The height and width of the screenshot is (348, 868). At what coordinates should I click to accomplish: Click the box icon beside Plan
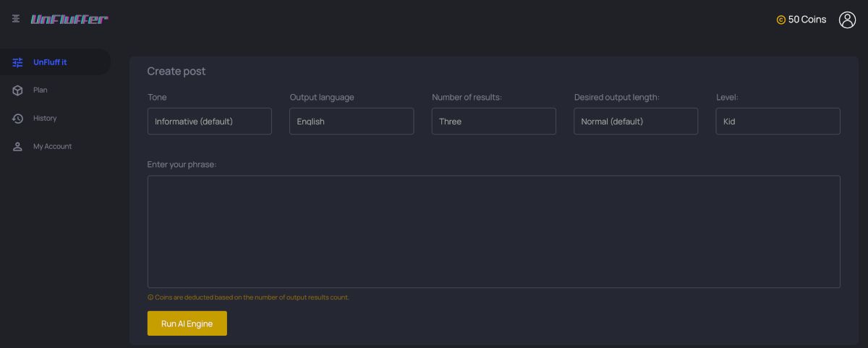point(18,90)
